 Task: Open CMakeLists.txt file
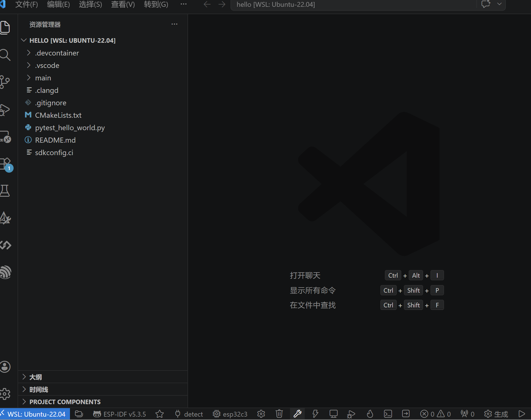103,115
